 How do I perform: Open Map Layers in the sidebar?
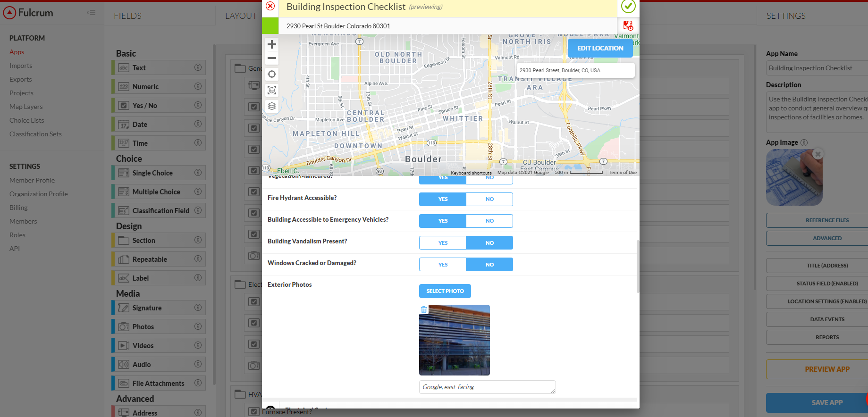tap(26, 107)
